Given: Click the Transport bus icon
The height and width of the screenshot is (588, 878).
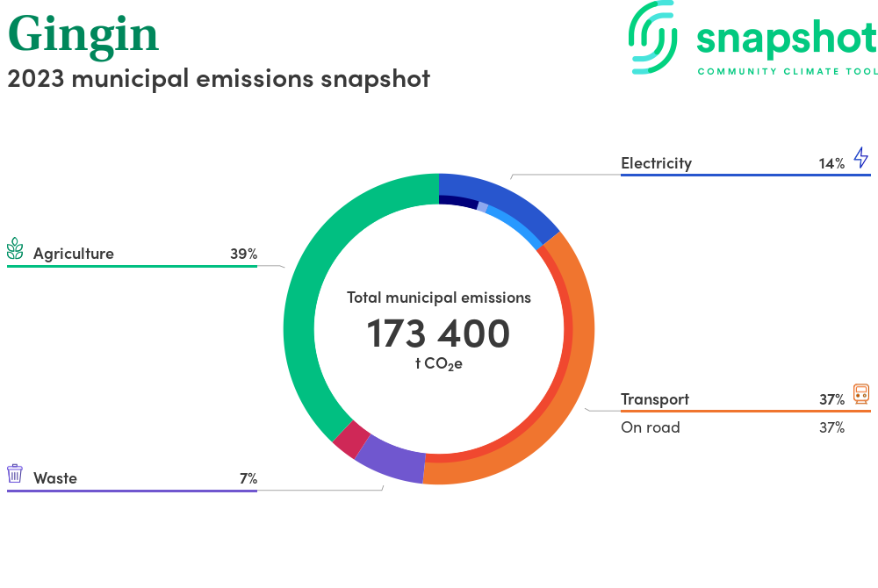Looking at the screenshot, I should coord(860,395).
